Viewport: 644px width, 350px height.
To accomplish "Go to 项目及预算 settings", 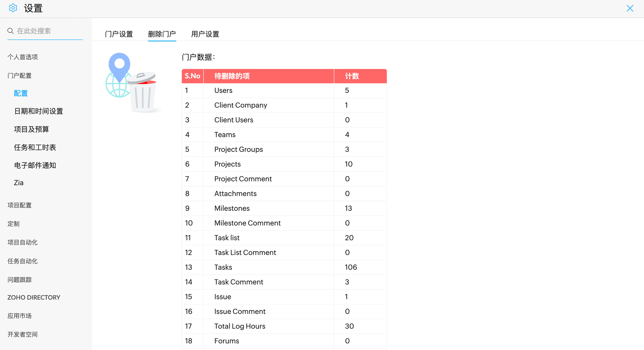I will point(31,129).
